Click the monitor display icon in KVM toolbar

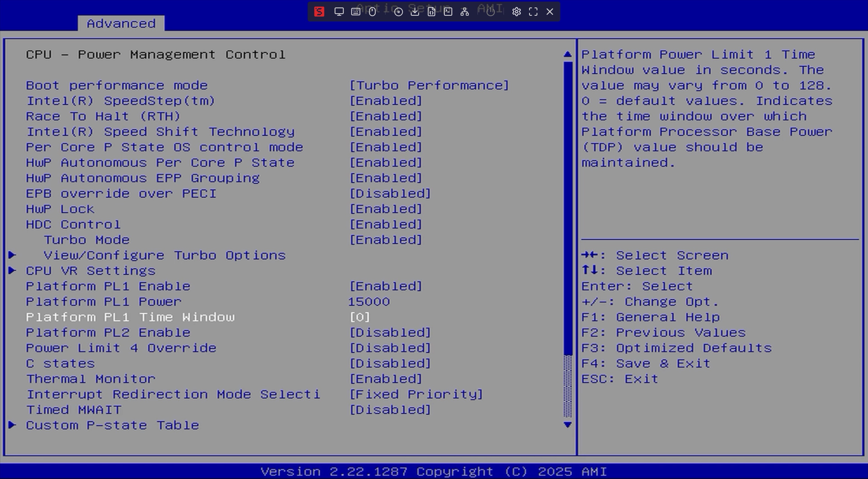(339, 12)
